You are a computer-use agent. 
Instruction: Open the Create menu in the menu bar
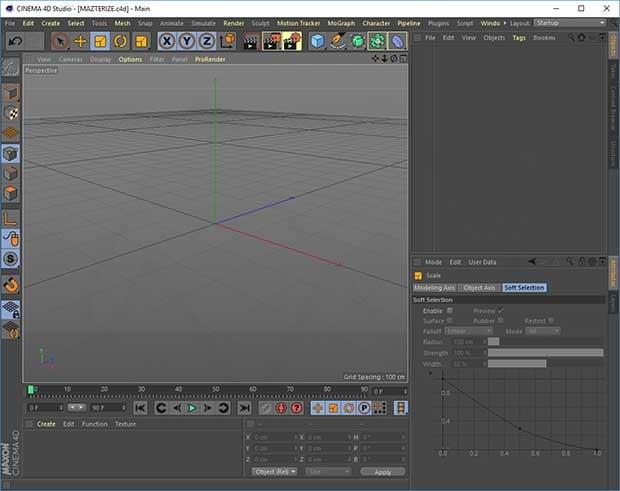coord(51,23)
